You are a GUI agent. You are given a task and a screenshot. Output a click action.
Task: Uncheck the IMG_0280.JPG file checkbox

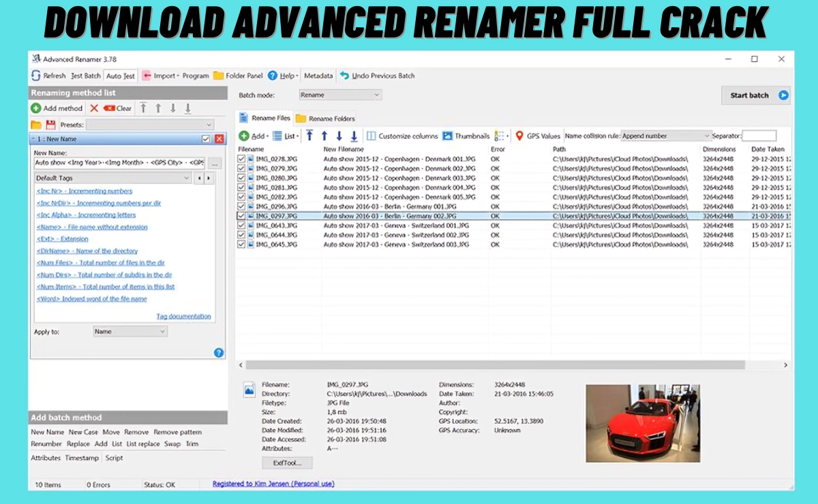[241, 178]
